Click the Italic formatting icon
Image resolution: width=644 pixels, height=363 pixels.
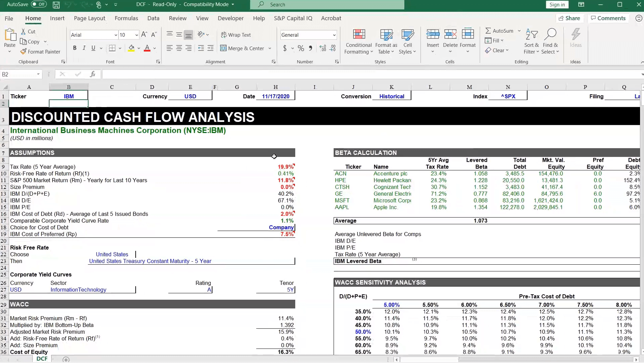click(x=84, y=48)
